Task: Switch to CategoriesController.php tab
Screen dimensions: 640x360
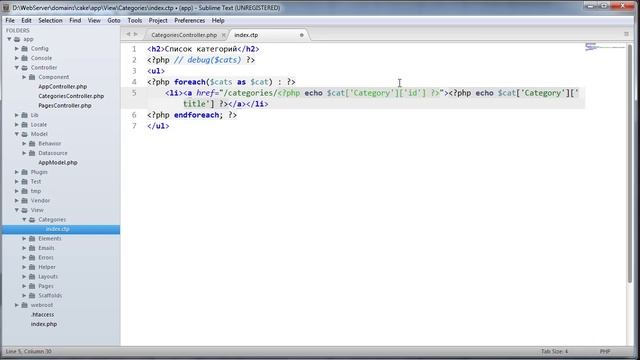Action: coord(184,35)
